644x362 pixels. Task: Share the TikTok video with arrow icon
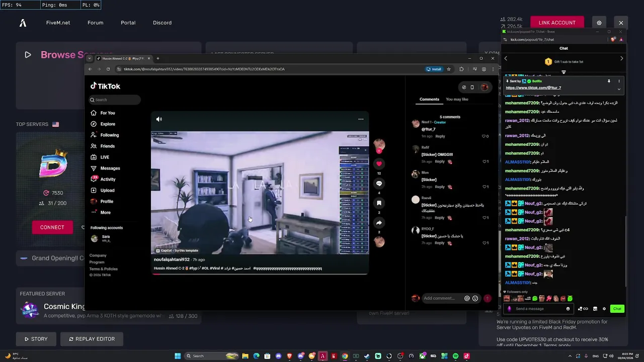click(379, 223)
